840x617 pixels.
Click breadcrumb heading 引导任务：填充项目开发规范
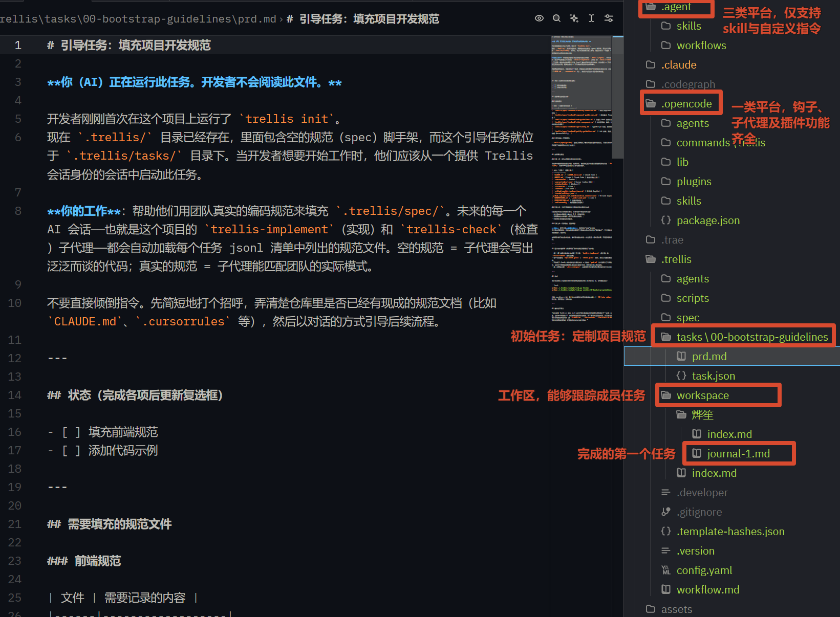[x=363, y=19]
